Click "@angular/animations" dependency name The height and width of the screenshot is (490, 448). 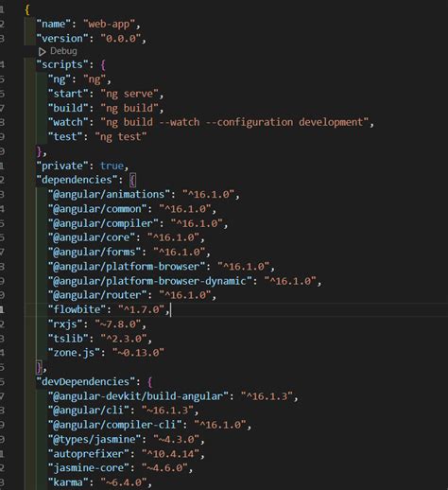coord(110,194)
